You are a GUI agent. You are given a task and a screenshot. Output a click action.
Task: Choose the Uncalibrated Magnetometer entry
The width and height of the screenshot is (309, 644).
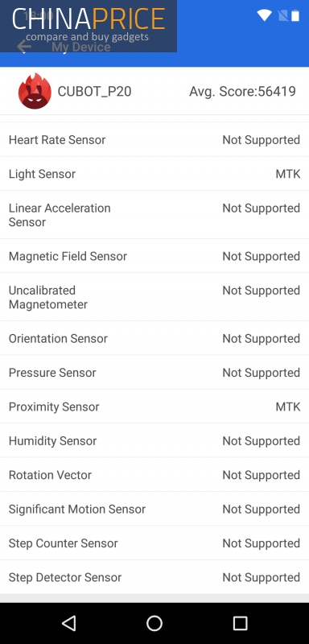coord(154,297)
